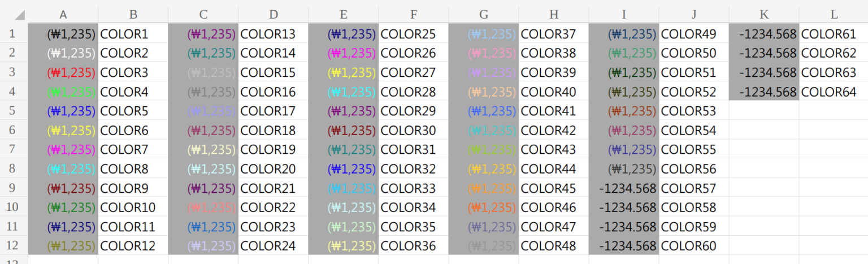
Task: Select row 5 header
Action: click(14, 111)
